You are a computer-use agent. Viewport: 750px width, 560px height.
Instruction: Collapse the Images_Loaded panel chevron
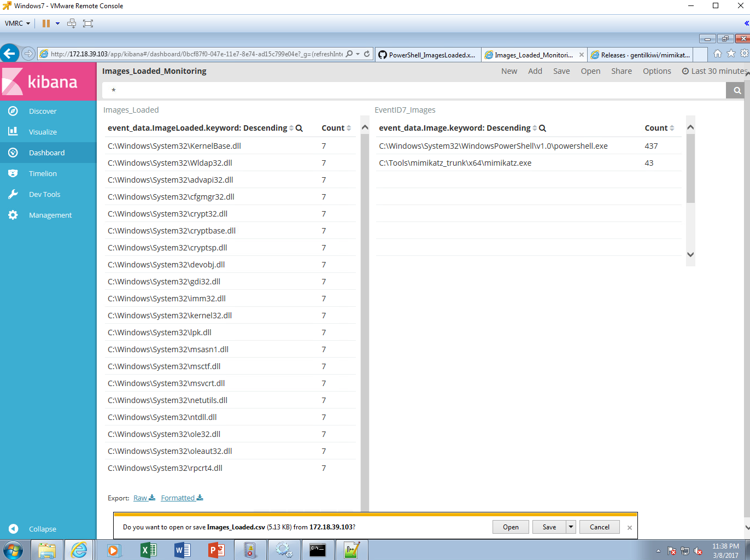point(365,127)
